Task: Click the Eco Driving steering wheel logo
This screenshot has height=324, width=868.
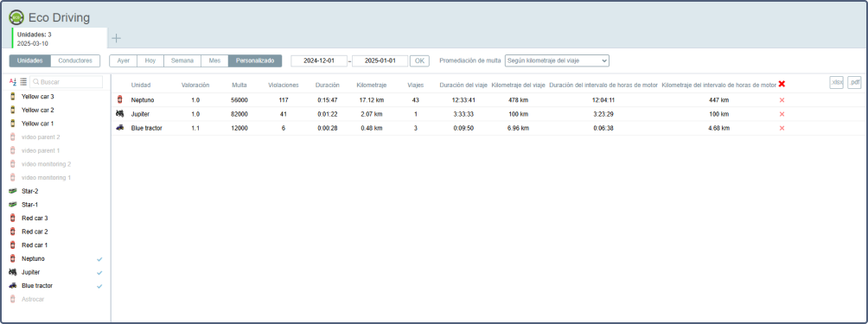Action: (x=16, y=17)
